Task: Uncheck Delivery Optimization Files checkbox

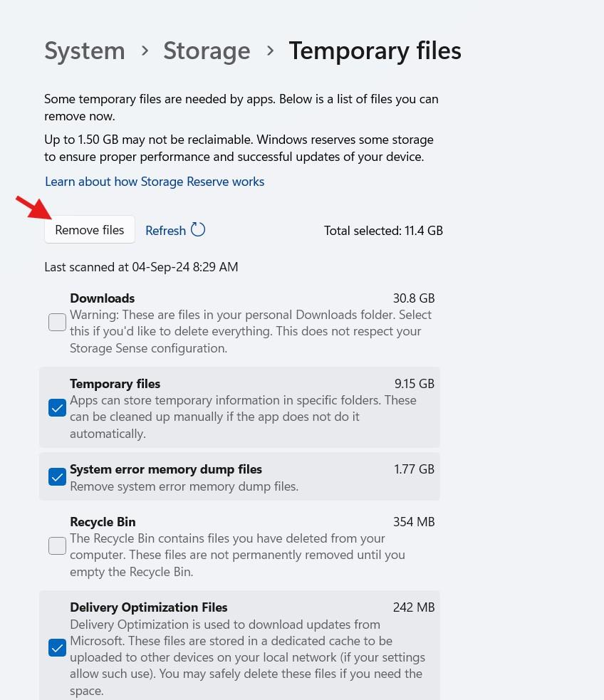Action: click(57, 648)
